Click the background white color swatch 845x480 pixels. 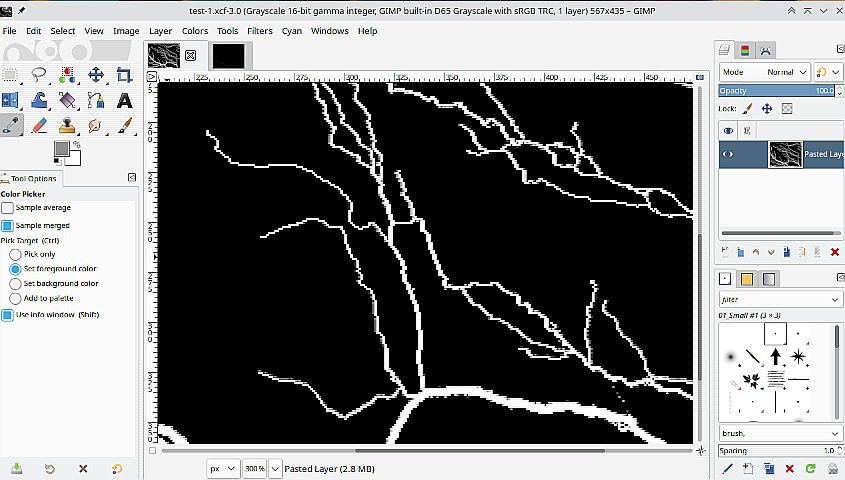(x=74, y=159)
